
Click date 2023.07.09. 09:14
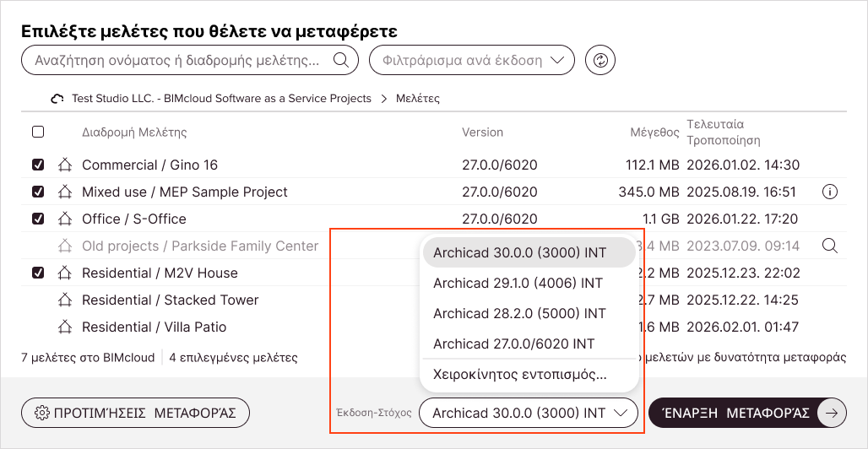pyautogui.click(x=743, y=246)
